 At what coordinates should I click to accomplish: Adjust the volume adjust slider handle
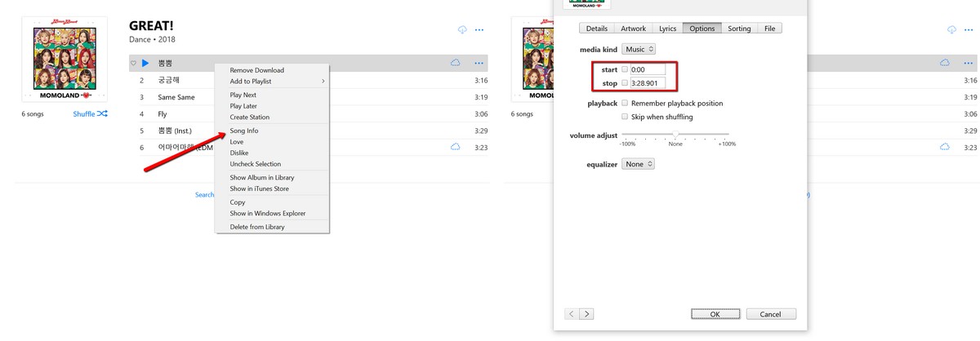click(x=675, y=135)
